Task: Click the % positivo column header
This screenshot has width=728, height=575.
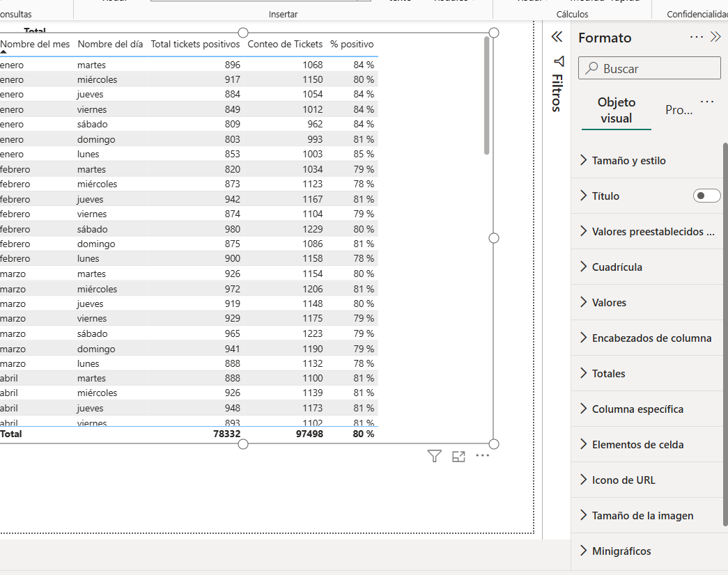Action: click(352, 45)
